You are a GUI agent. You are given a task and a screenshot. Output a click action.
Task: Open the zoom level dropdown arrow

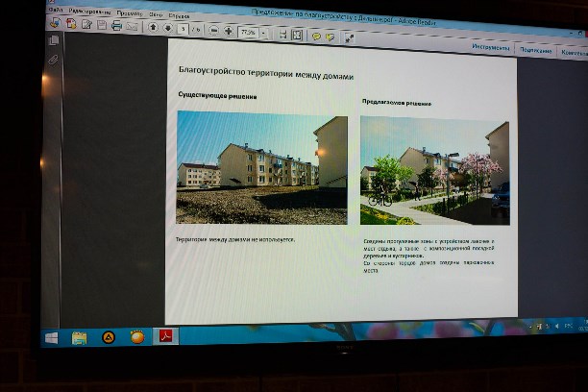tap(263, 33)
